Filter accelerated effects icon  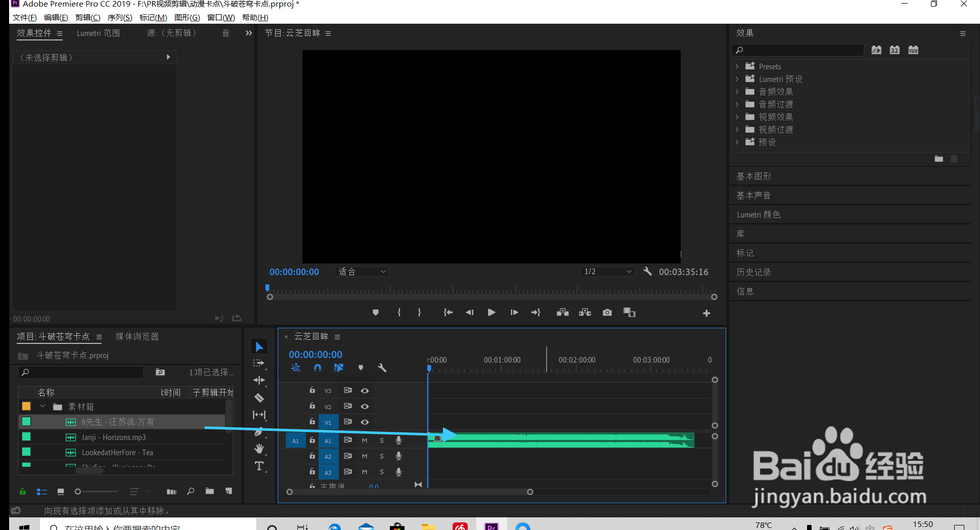click(876, 50)
